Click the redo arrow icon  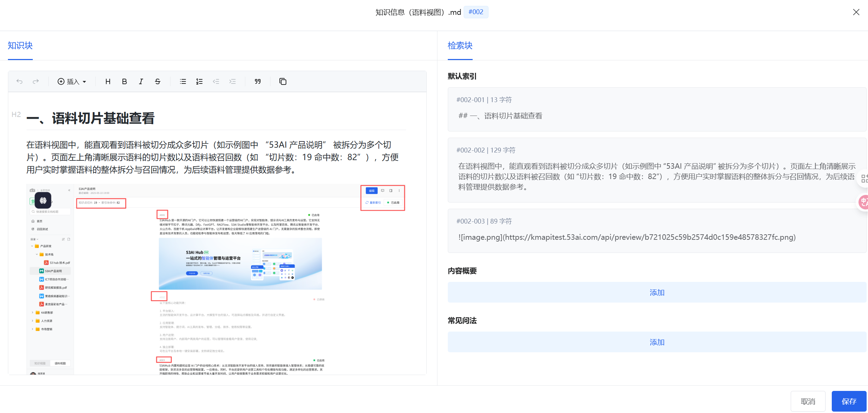coord(36,81)
